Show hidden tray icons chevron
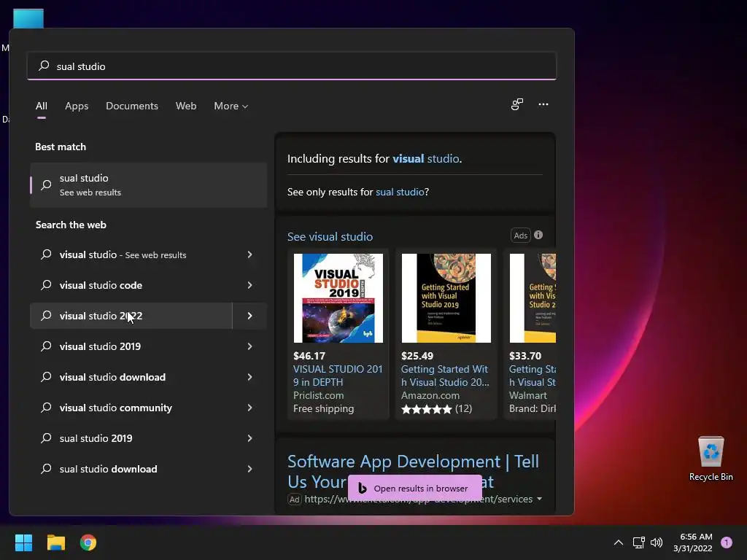 pyautogui.click(x=619, y=542)
